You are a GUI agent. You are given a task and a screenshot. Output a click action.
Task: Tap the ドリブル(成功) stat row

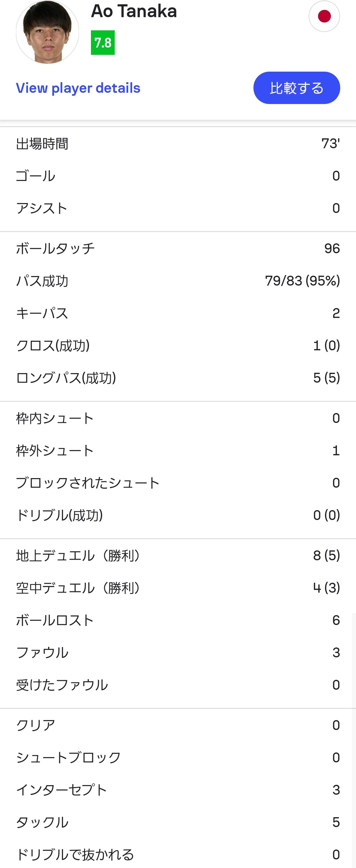[x=178, y=515]
